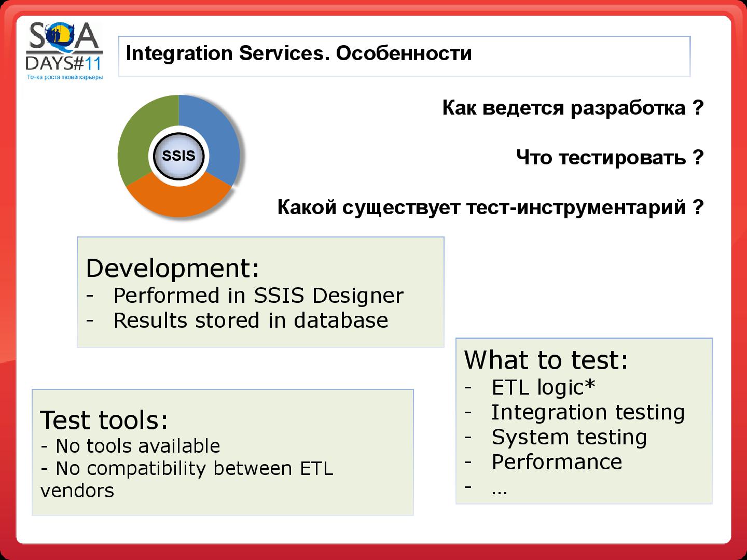This screenshot has width=747, height=560.
Task: Click 'Results stored in database' bullet
Action: 251,320
